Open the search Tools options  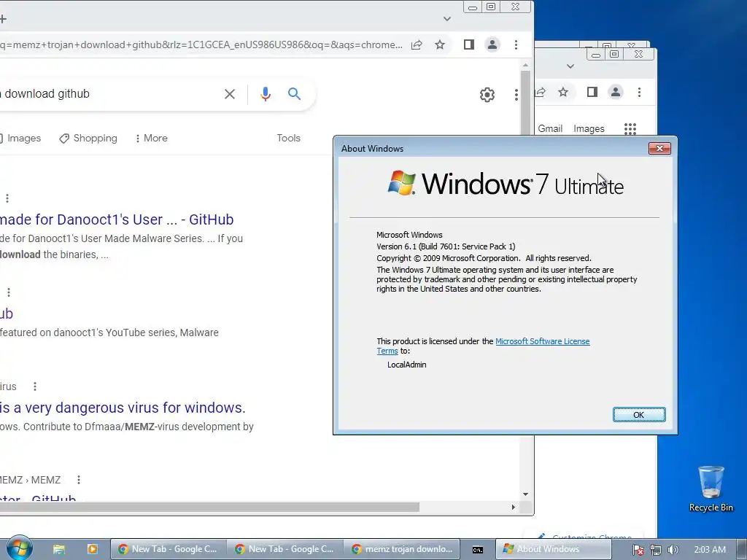[x=289, y=138]
